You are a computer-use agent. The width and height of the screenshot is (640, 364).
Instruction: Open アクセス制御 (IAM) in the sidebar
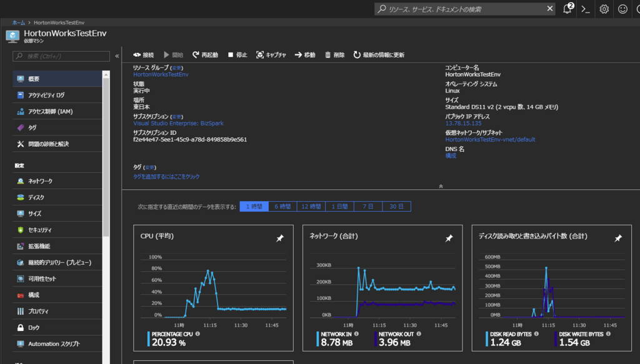pos(57,111)
